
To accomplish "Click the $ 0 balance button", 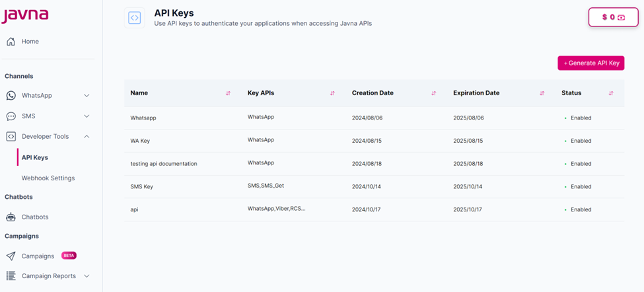I will [613, 17].
